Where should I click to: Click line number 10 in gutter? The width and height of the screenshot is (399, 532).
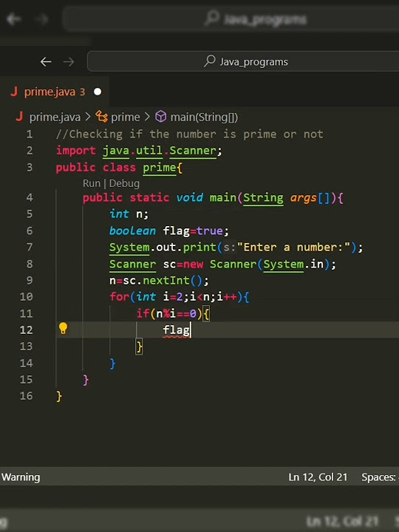[26, 297]
